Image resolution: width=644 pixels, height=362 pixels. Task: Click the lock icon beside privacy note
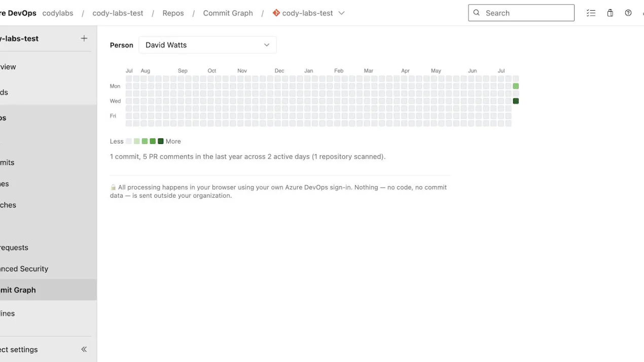(x=113, y=188)
